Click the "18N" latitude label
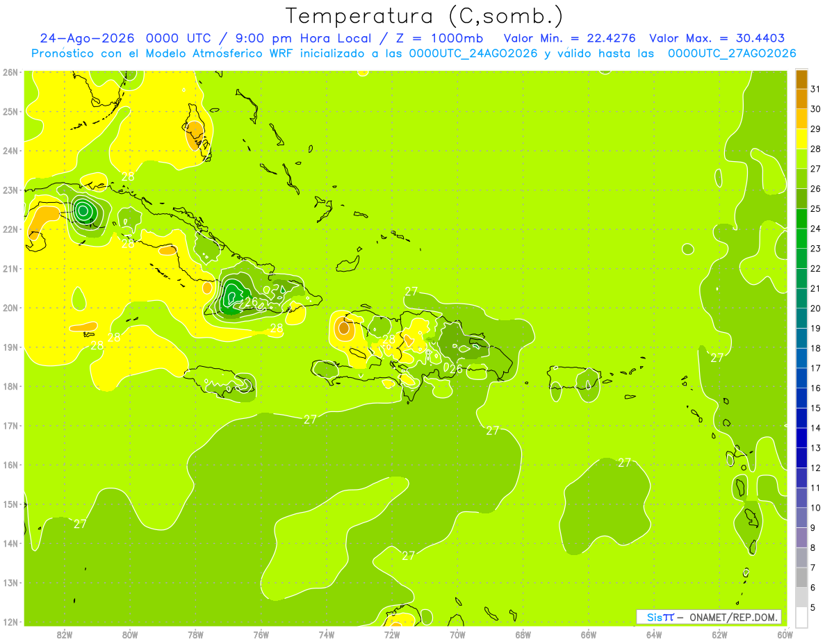This screenshot has width=834, height=644. point(10,386)
